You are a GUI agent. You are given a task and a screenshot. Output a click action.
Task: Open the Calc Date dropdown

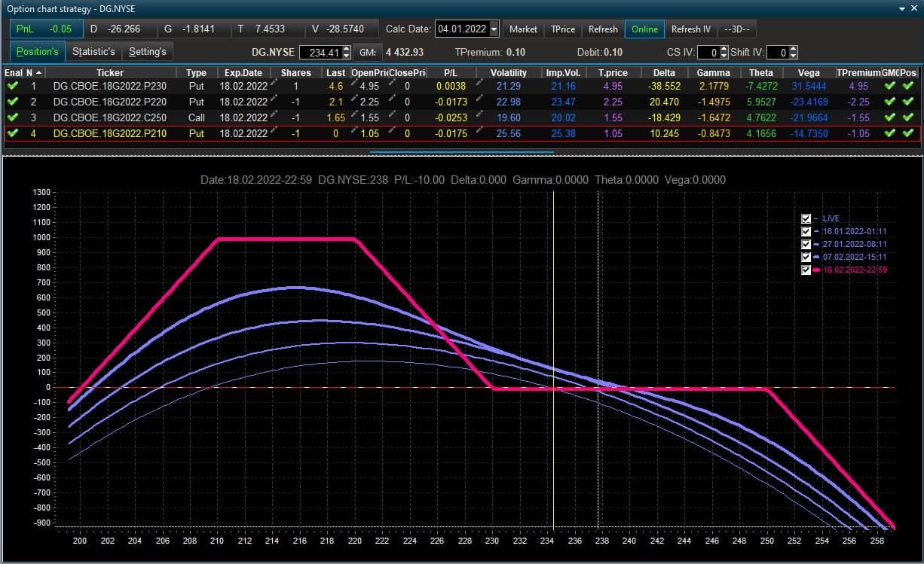(494, 29)
